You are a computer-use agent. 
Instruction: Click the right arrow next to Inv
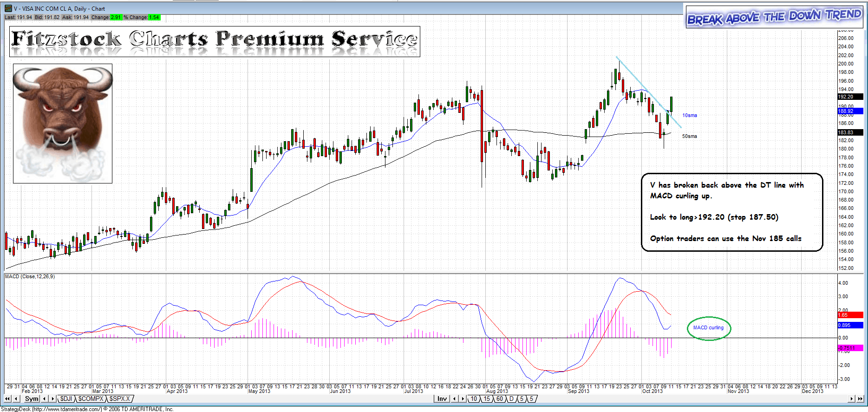pos(463,399)
